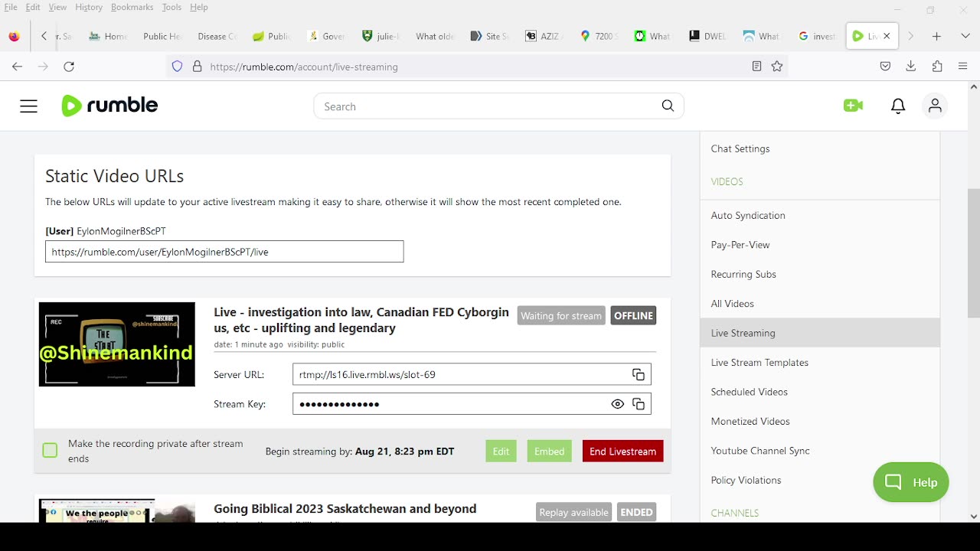Select Live Streaming in sidebar
Viewport: 980px width, 551px height.
pos(820,333)
